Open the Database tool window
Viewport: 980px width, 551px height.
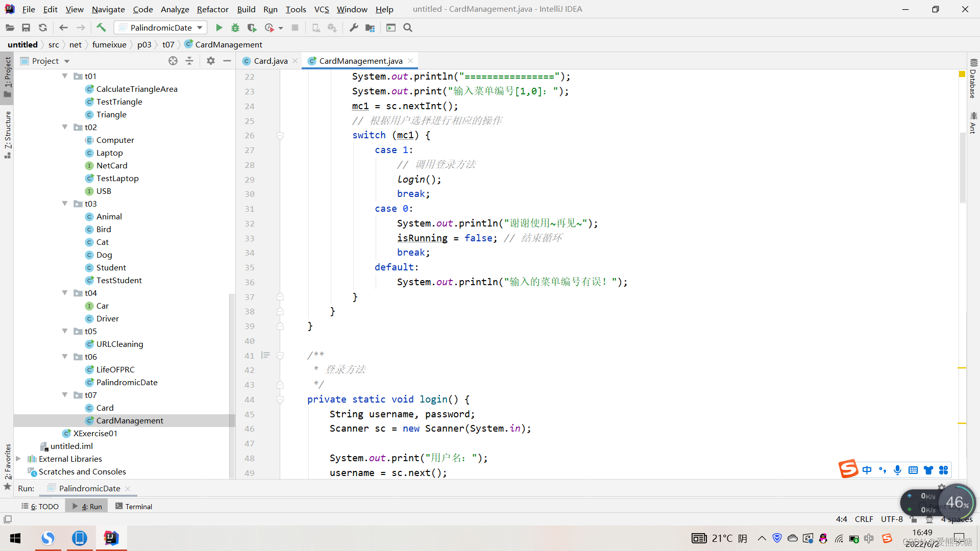point(973,79)
